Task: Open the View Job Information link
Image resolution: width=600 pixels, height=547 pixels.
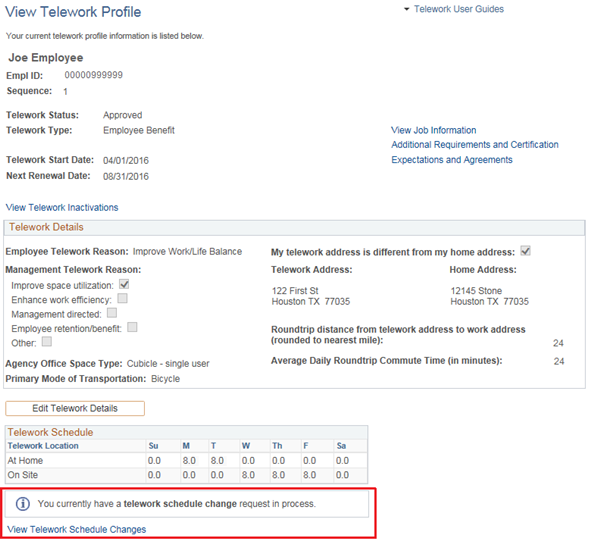Action: tap(433, 130)
